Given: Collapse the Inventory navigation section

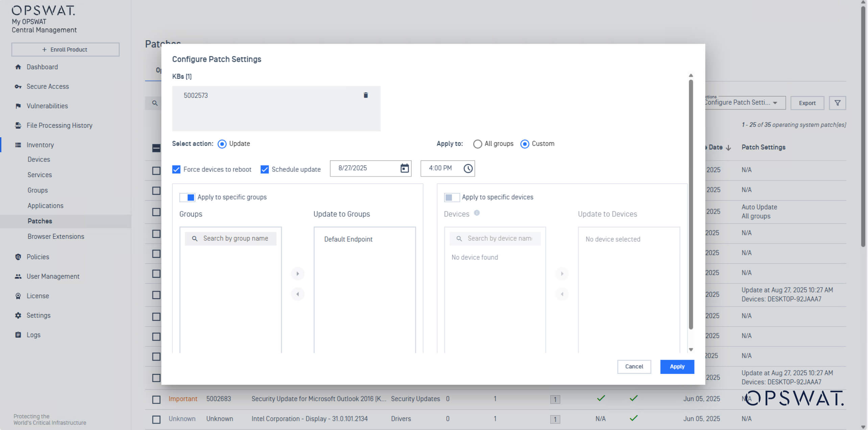Looking at the screenshot, I should 40,145.
